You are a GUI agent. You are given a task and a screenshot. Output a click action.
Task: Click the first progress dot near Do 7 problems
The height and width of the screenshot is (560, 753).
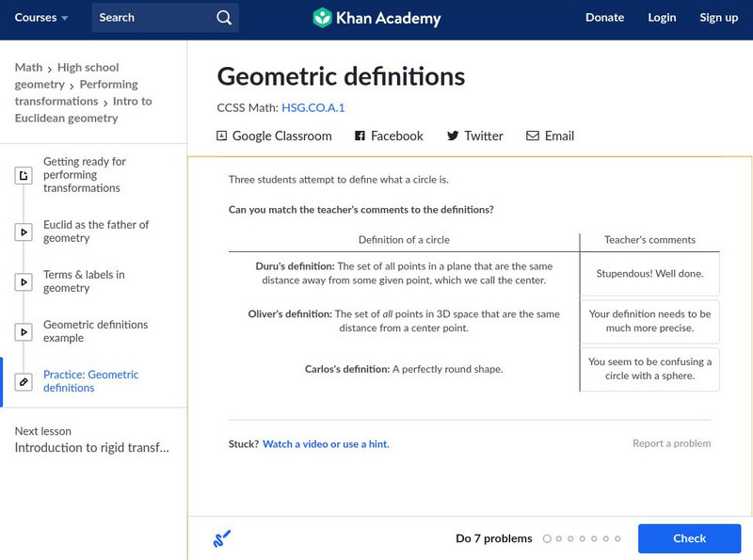[549, 539]
